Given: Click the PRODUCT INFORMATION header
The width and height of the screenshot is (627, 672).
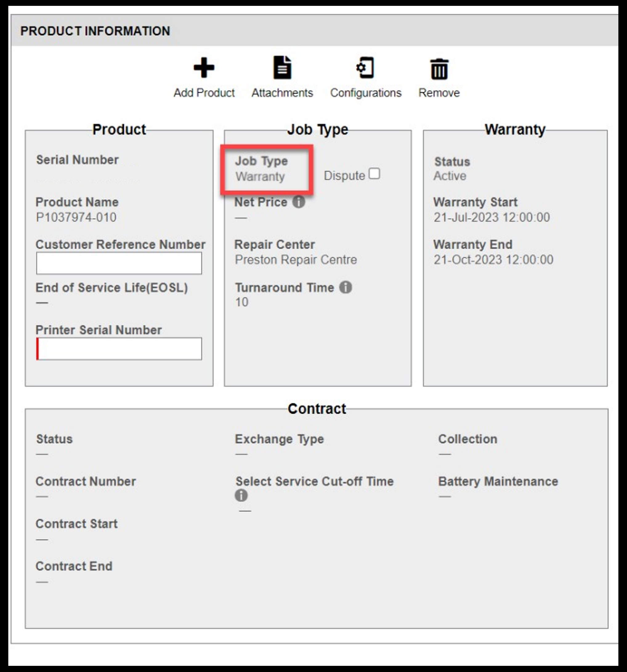Looking at the screenshot, I should [95, 31].
